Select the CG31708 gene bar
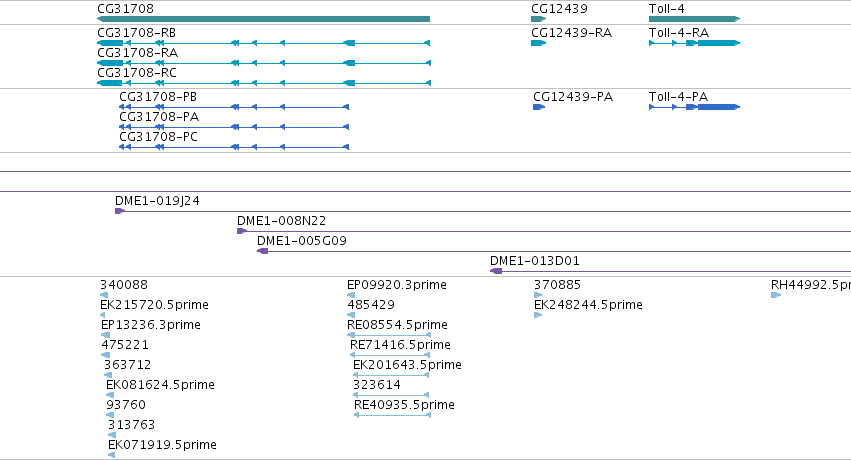Image resolution: width=851 pixels, height=460 pixels. 263,19
